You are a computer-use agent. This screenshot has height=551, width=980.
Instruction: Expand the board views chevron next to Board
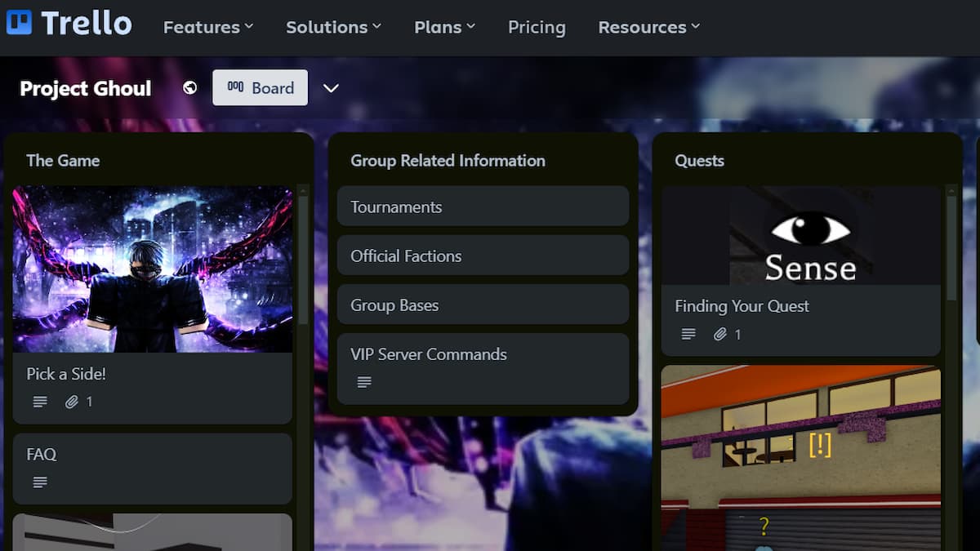(x=331, y=88)
